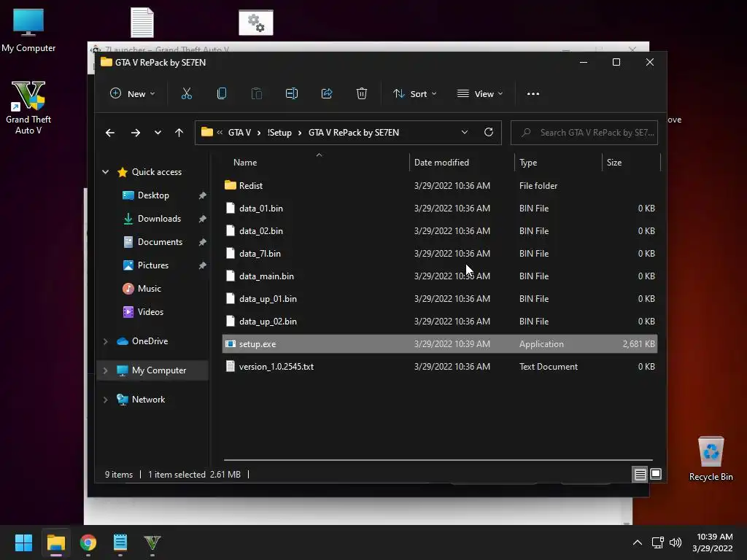747x560 pixels.
Task: Select the data_up_01.bin file
Action: tap(440, 298)
